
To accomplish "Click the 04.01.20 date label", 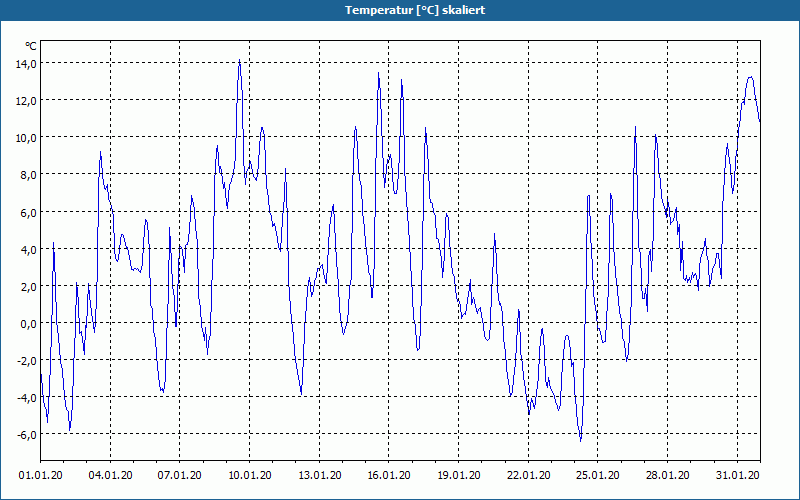I will coord(110,475).
